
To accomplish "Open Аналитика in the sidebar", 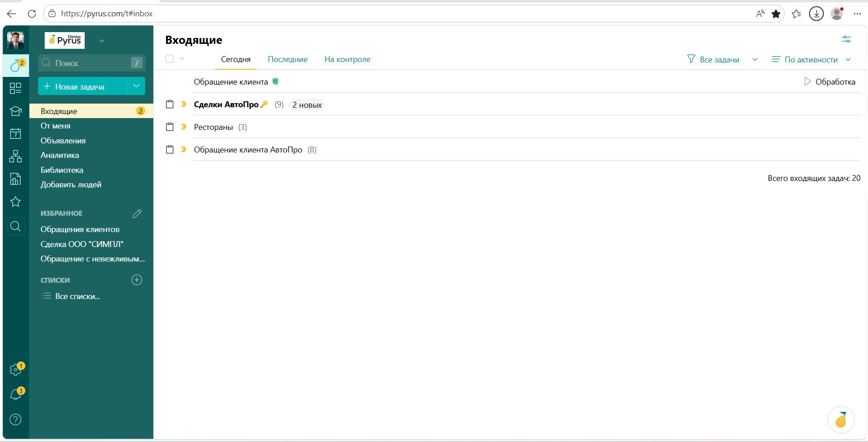I will pyautogui.click(x=60, y=155).
